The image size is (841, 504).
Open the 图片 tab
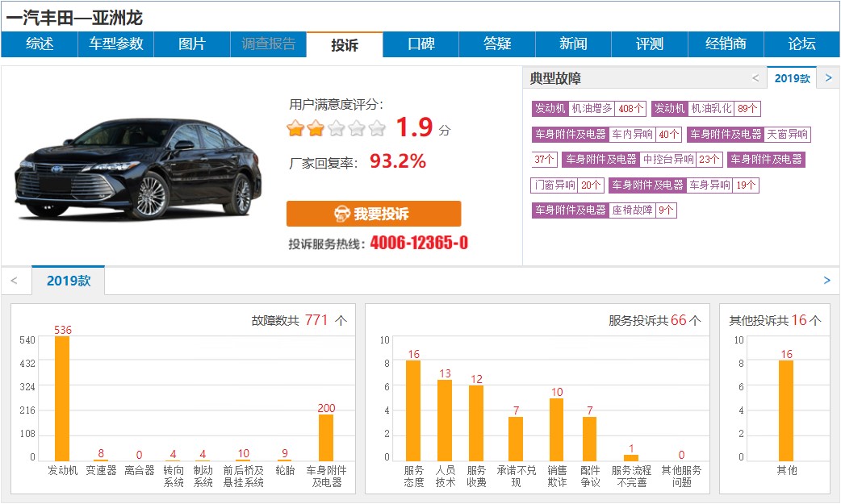[x=192, y=46]
